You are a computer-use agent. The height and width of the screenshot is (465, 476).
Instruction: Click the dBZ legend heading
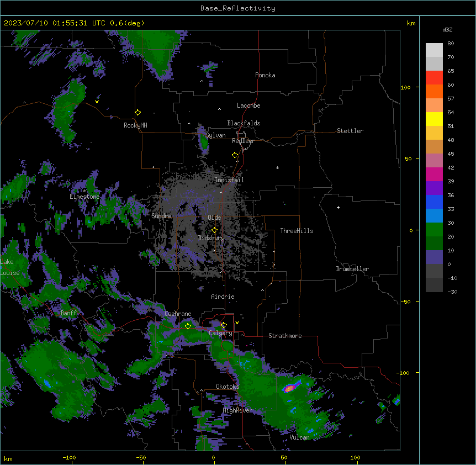click(447, 30)
